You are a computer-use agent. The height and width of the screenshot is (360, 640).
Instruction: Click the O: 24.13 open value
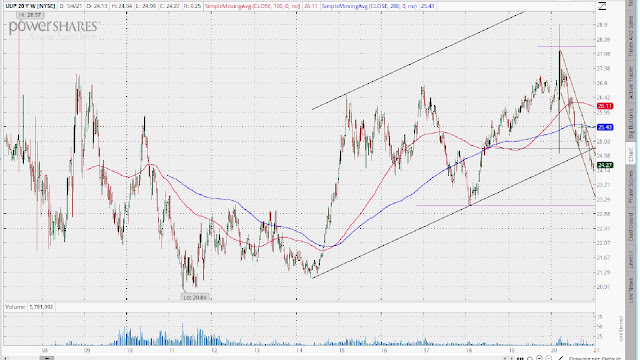pyautogui.click(x=96, y=6)
